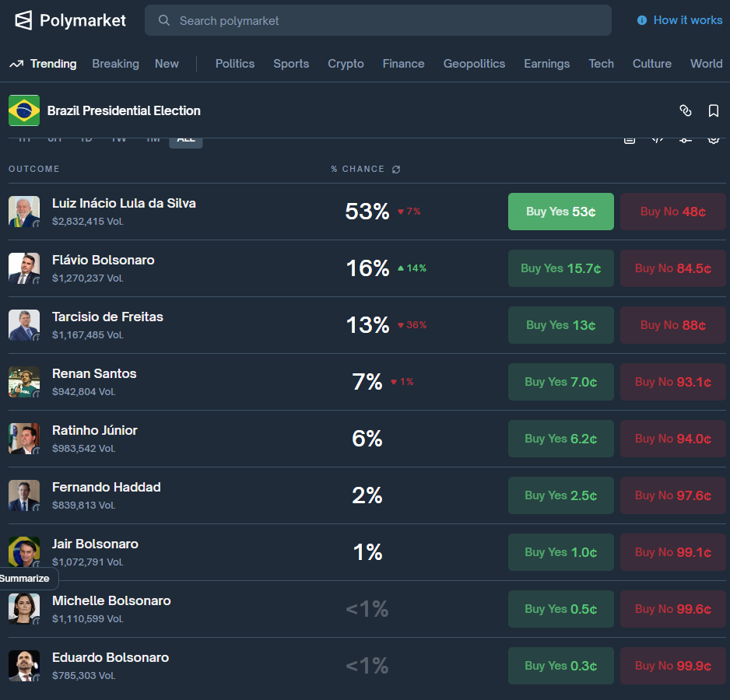This screenshot has width=730, height=700.
Task: Click Buy Yes 15.7¢ for Flávio Bolsonaro
Action: coord(561,268)
